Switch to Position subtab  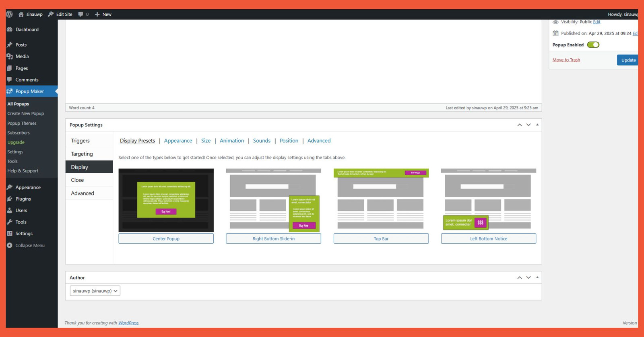[289, 141]
